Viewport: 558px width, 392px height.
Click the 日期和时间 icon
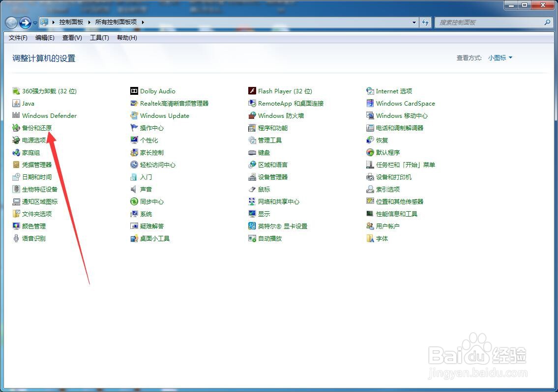coord(16,177)
